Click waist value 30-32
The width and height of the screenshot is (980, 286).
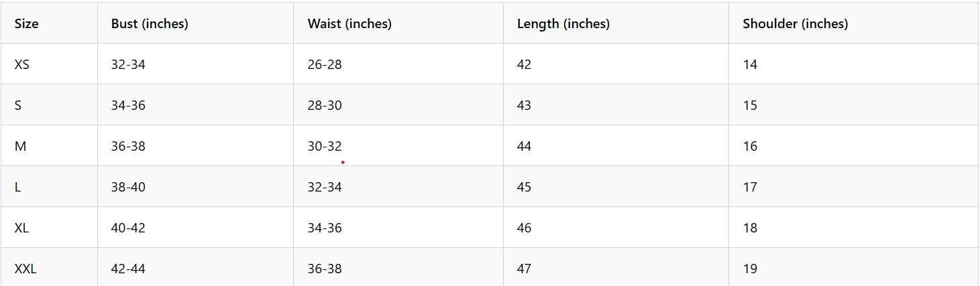325,146
